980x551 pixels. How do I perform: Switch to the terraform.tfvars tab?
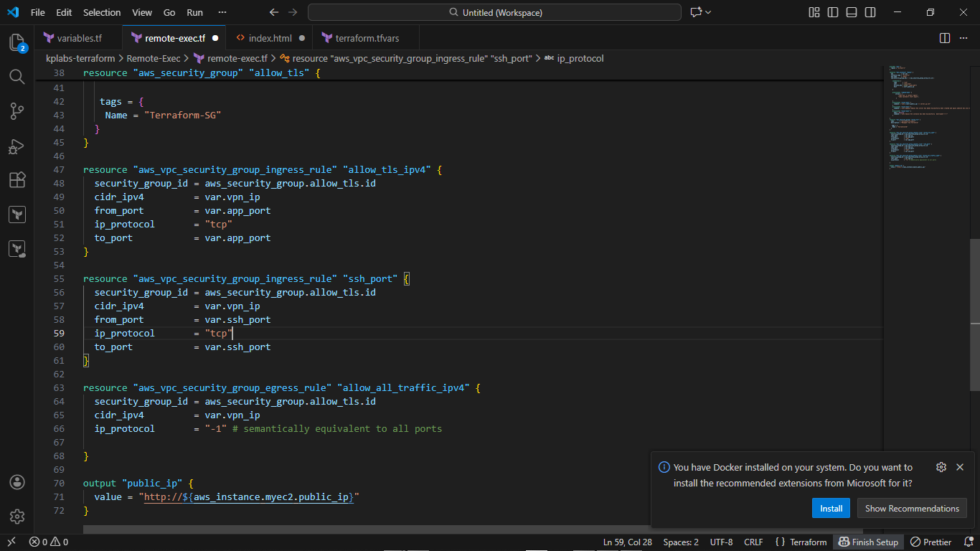(x=366, y=37)
